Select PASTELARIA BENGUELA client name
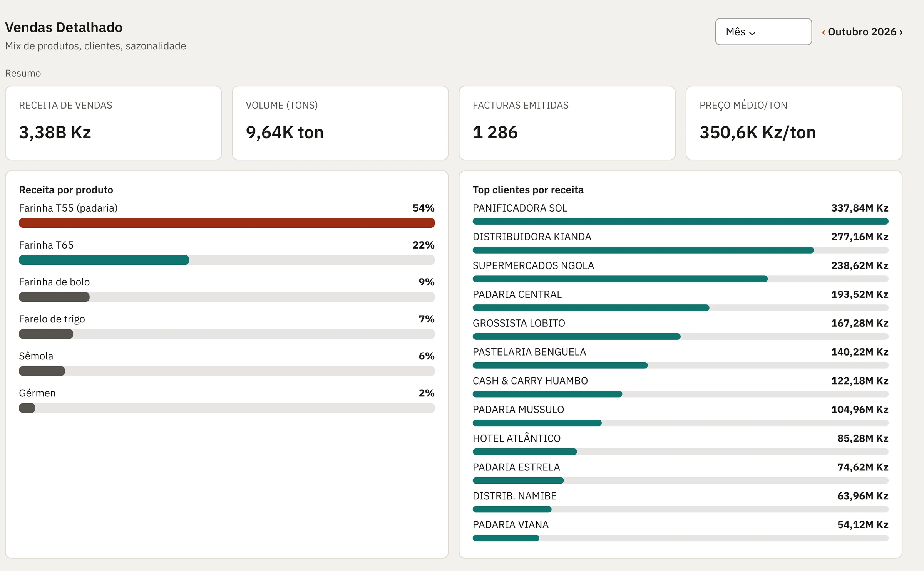 [529, 352]
